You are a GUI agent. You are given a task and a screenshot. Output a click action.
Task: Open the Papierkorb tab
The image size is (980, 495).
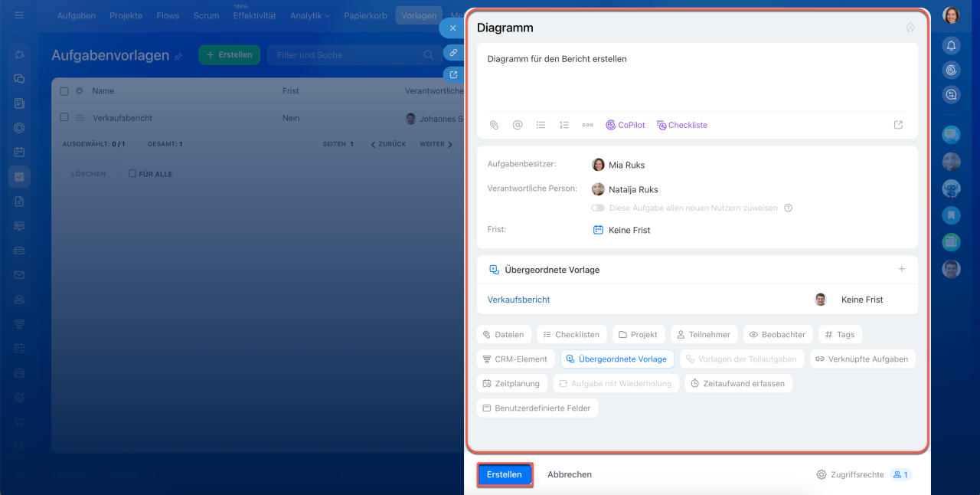(366, 15)
